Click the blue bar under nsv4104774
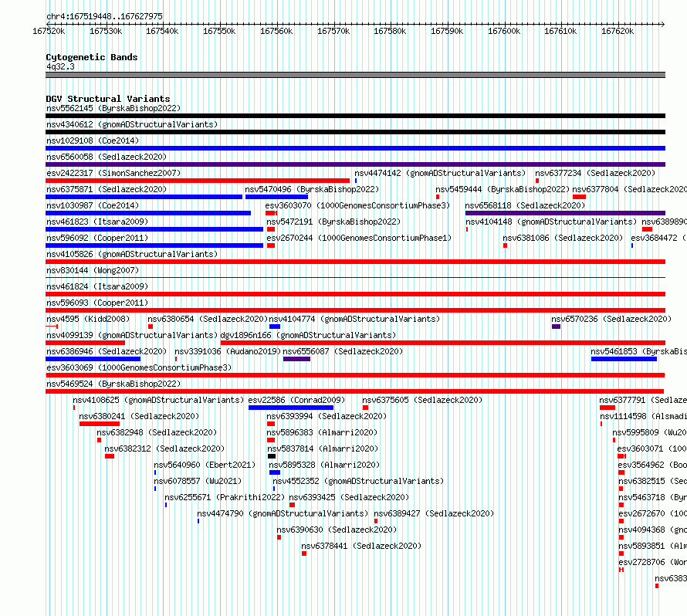This screenshot has width=687, height=616. [275, 327]
